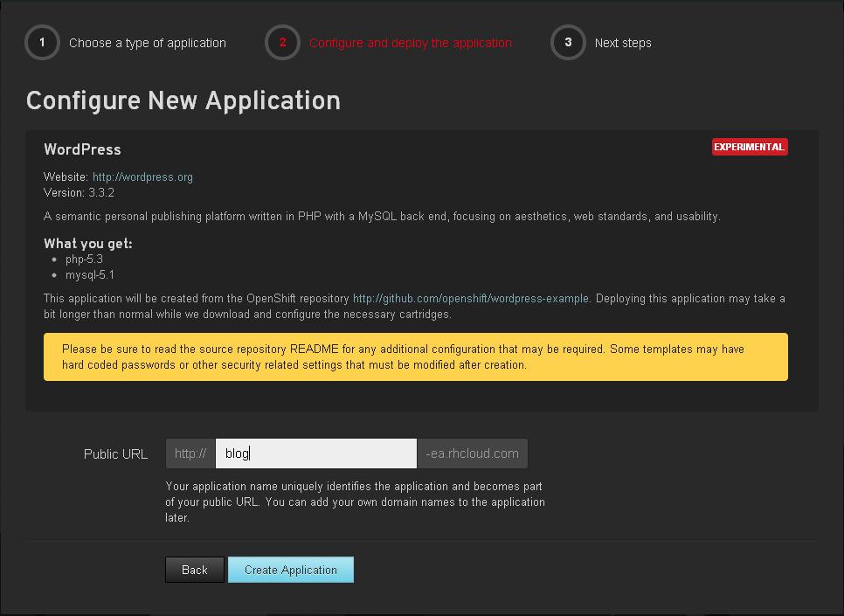Screen dimensions: 844x616
Task: Click the Create Application button
Action: [x=291, y=570]
